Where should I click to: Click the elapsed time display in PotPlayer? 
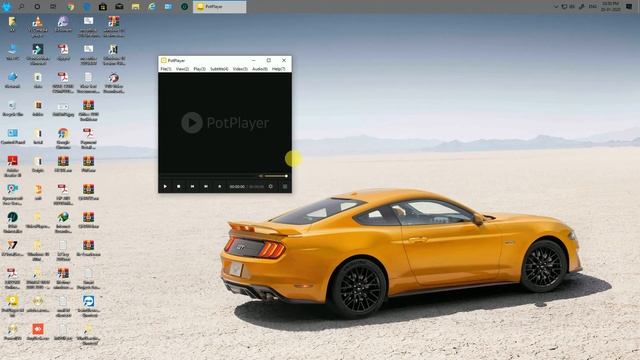click(x=237, y=187)
